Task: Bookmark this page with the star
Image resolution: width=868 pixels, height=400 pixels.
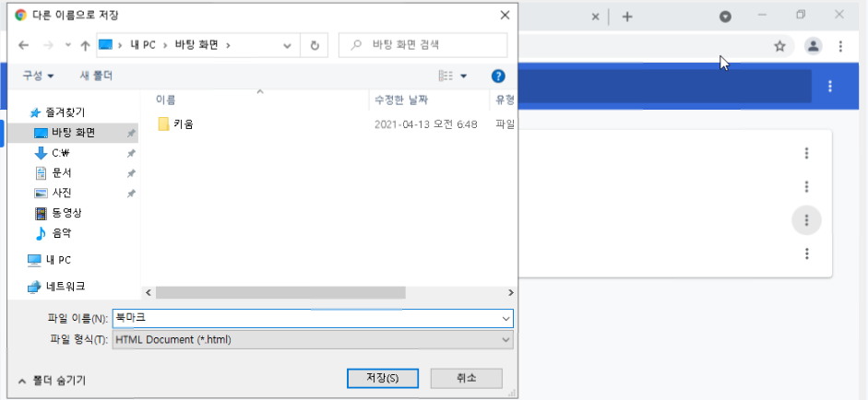Action: tap(779, 46)
